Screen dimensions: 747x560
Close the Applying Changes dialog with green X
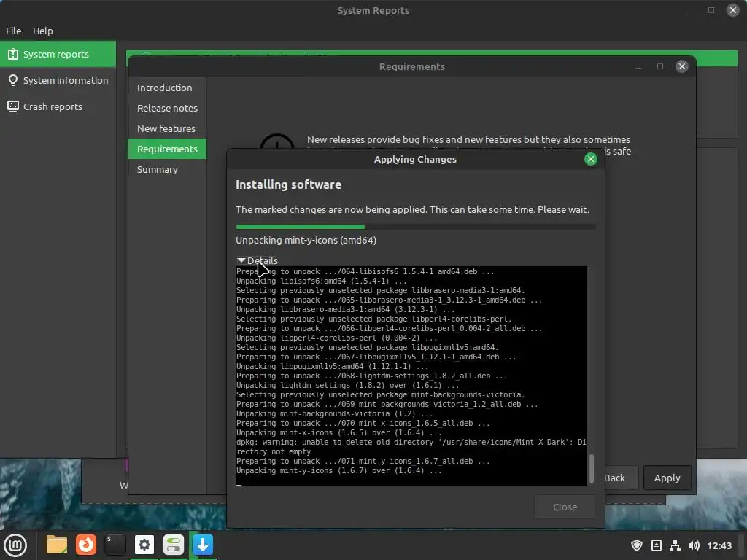[x=591, y=159]
